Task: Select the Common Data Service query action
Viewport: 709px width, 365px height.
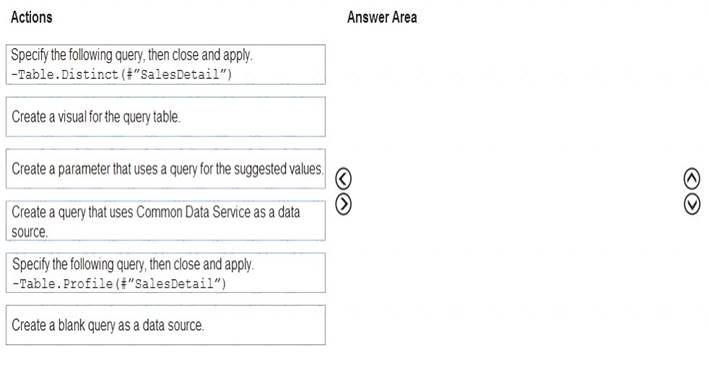Action: 165,221
